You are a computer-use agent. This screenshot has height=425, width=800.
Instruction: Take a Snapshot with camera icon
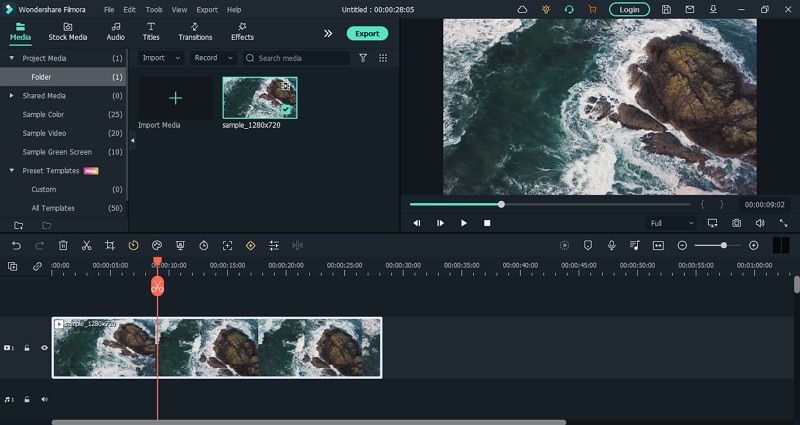coord(736,223)
